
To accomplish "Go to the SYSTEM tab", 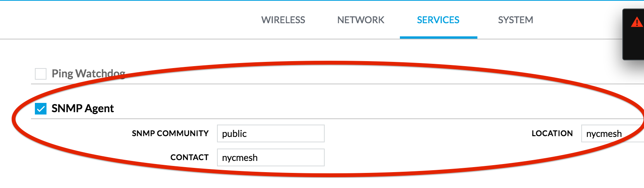I will tap(515, 20).
